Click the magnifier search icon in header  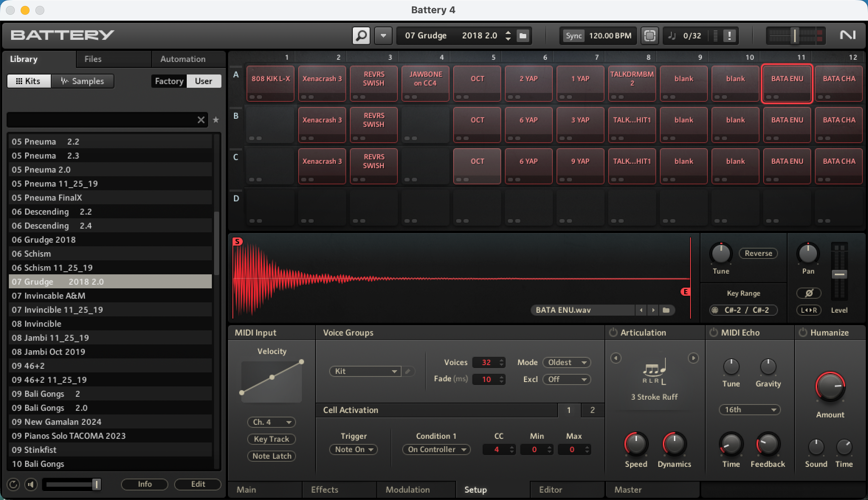click(361, 36)
